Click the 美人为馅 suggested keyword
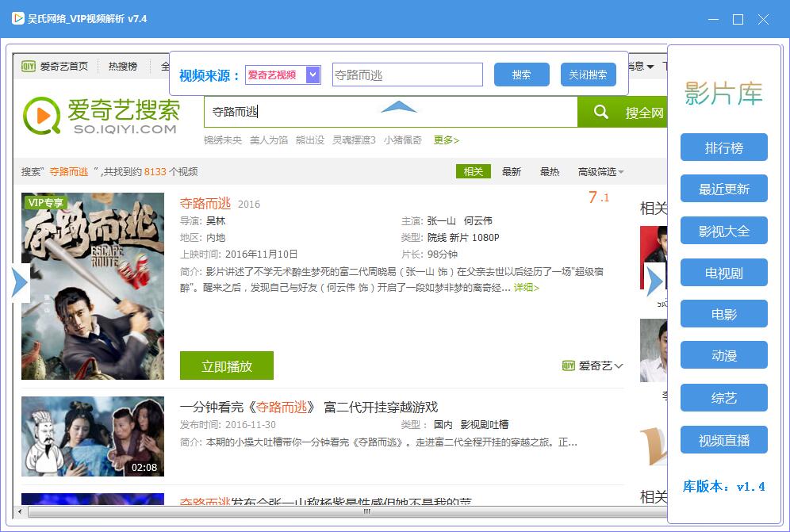790x532 pixels. [x=269, y=140]
